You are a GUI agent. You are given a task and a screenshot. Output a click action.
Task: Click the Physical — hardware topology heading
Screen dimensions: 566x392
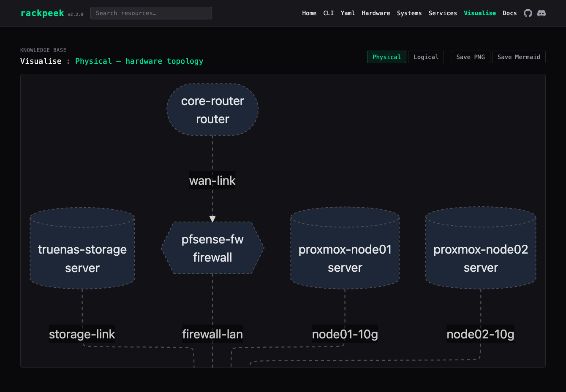pyautogui.click(x=139, y=61)
